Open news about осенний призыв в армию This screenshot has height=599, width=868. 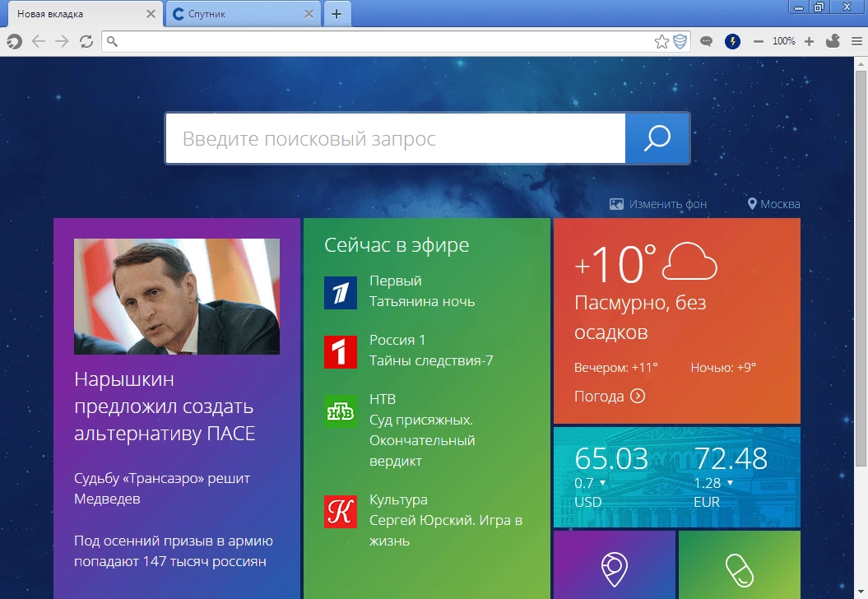click(174, 550)
